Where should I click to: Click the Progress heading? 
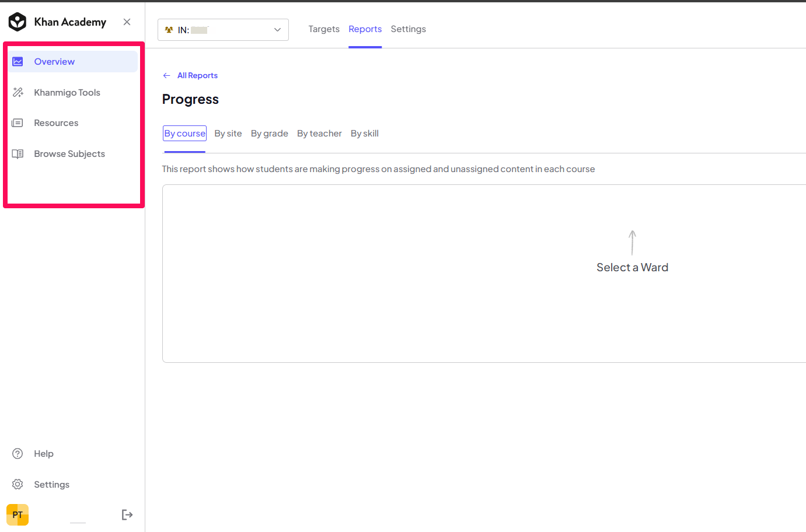click(x=190, y=99)
